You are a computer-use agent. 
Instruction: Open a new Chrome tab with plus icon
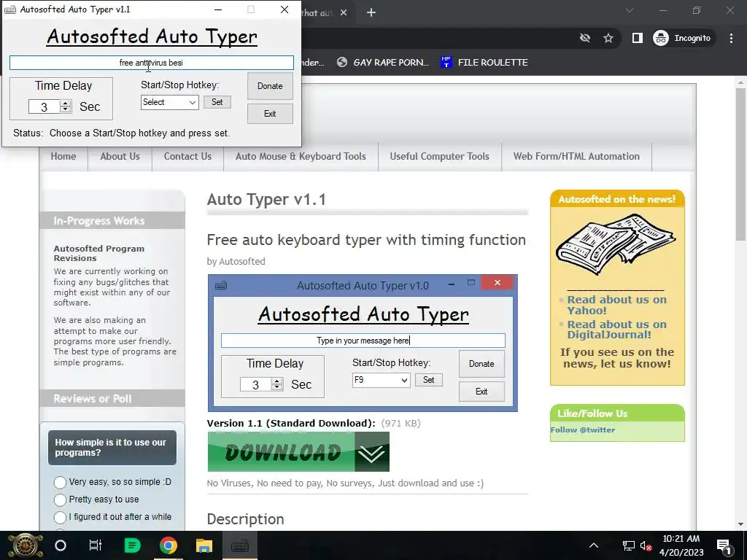371,13
